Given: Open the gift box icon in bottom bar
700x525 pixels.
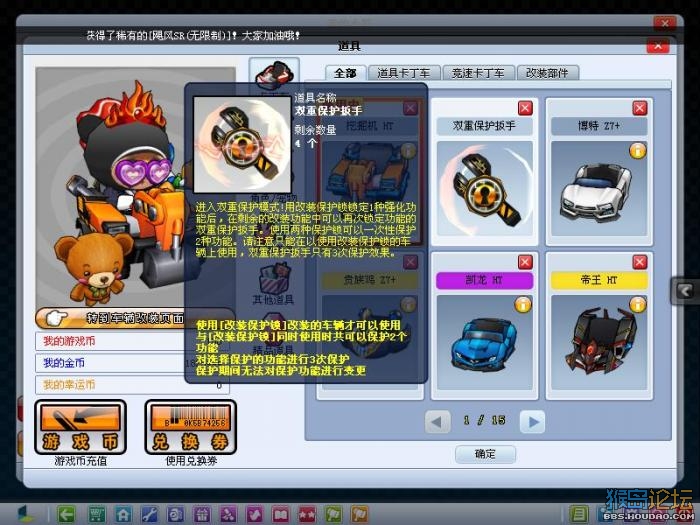Looking at the screenshot, I should click(x=202, y=515).
